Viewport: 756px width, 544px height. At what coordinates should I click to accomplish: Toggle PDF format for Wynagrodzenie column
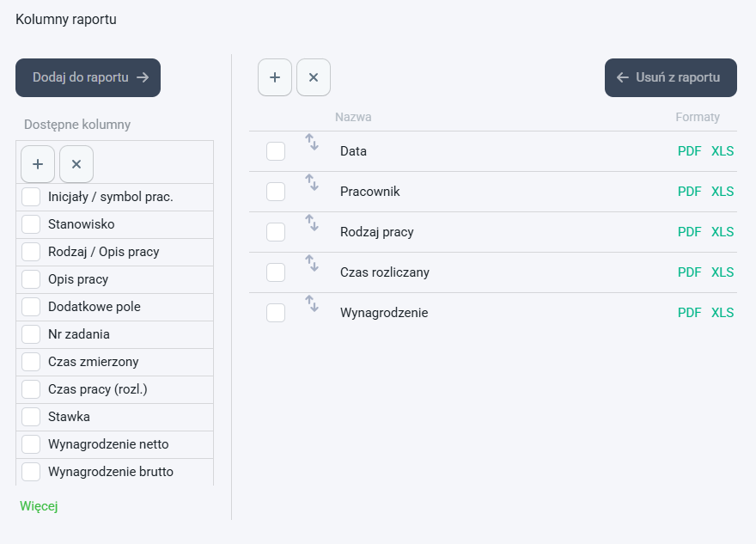pyautogui.click(x=690, y=313)
